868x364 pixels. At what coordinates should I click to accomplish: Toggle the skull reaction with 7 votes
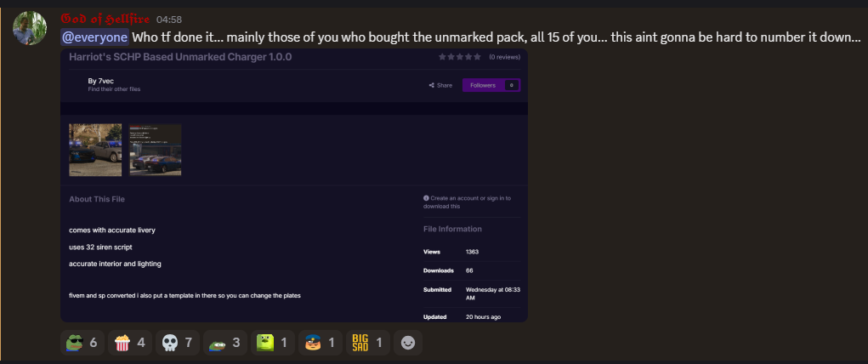(x=179, y=344)
